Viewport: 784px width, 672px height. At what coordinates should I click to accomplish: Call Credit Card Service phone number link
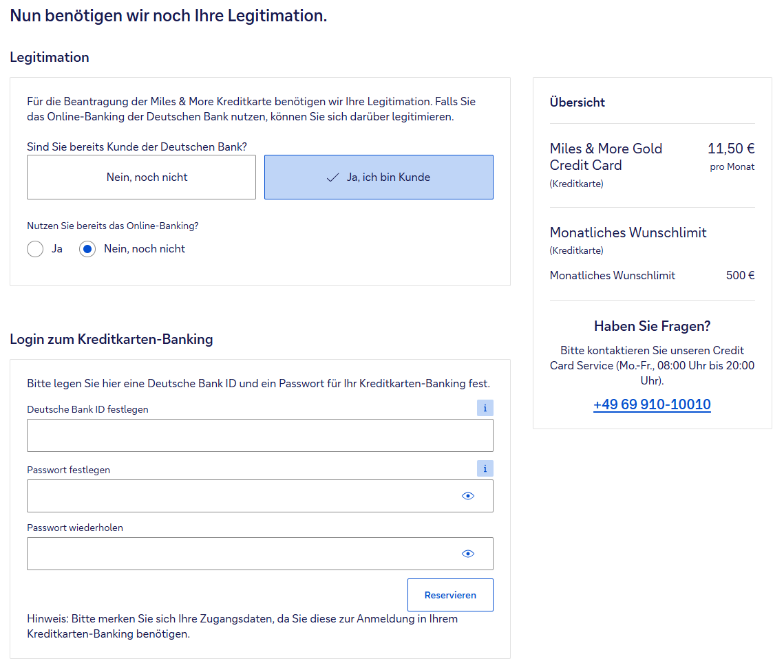point(652,404)
